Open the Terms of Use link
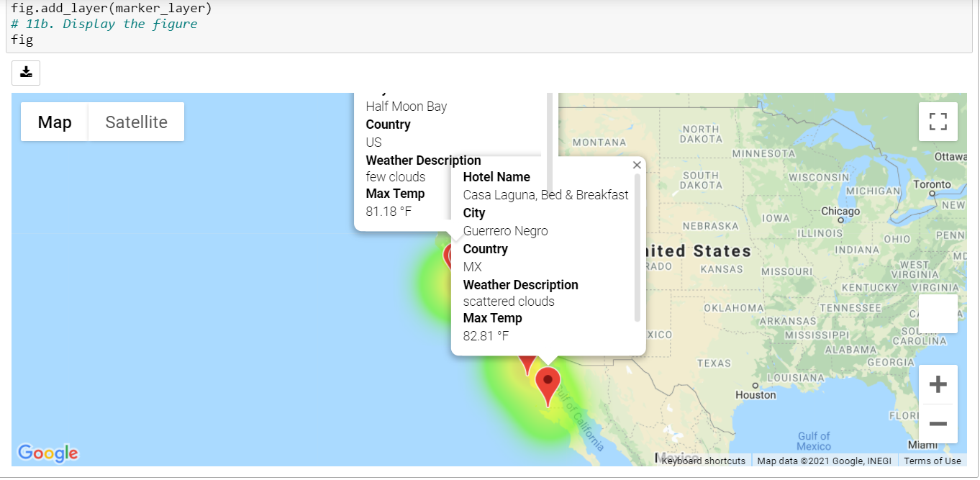This screenshot has width=980, height=480. pyautogui.click(x=933, y=461)
